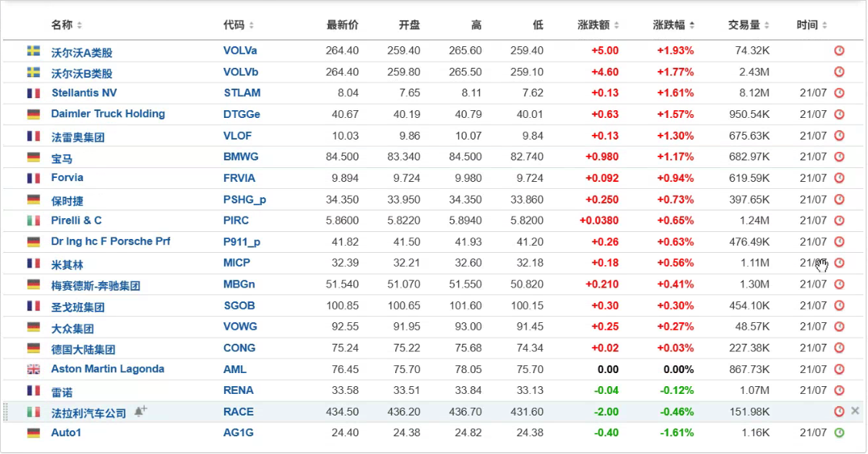Sort the table by the 名称 column
The width and height of the screenshot is (868, 454).
coord(66,25)
